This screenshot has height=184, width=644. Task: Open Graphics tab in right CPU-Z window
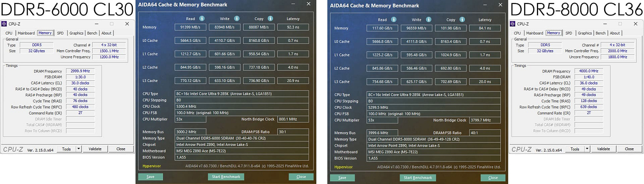(585, 33)
